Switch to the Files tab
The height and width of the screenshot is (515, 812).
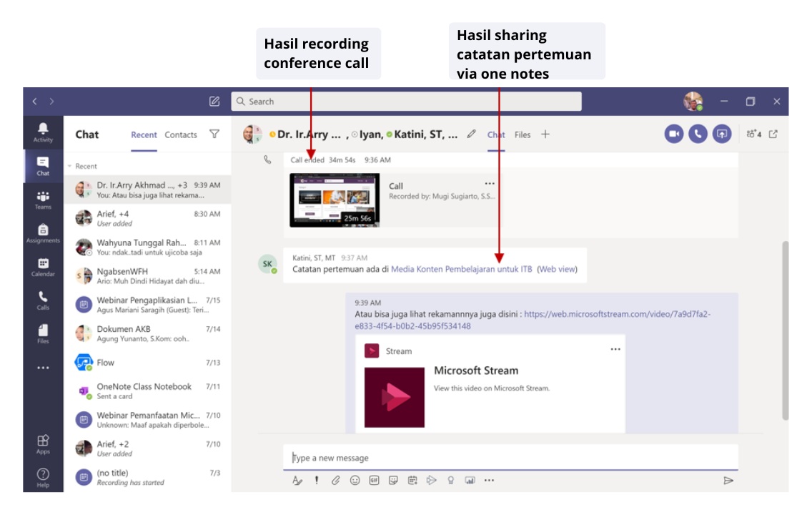523,134
